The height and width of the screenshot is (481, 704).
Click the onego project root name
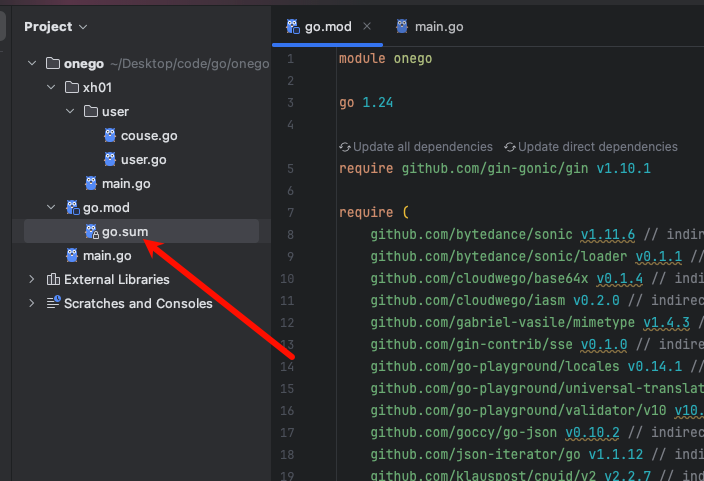point(84,64)
